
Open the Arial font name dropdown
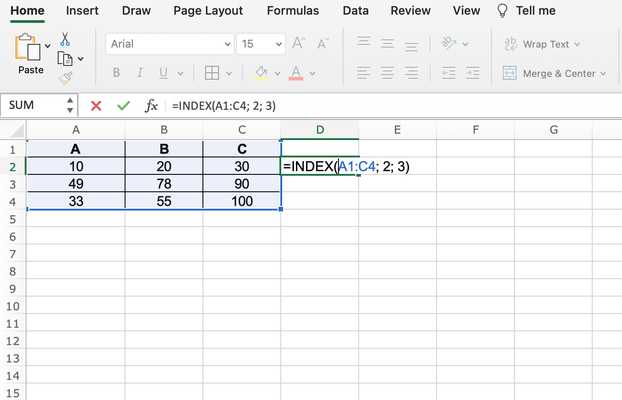pos(169,44)
